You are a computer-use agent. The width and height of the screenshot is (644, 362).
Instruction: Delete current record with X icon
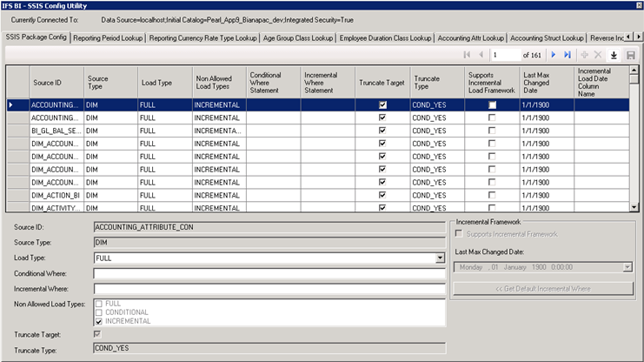pyautogui.click(x=599, y=55)
